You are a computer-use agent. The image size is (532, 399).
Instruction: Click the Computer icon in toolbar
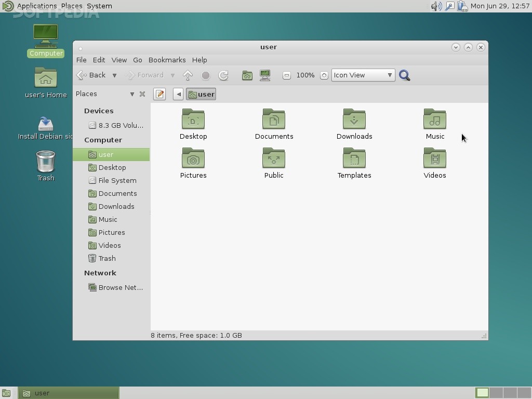coord(265,75)
